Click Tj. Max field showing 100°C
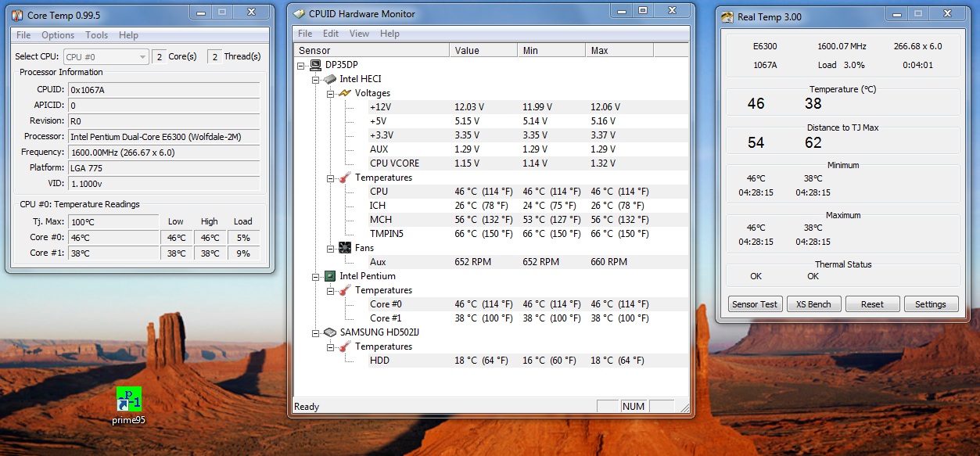 pyautogui.click(x=113, y=221)
